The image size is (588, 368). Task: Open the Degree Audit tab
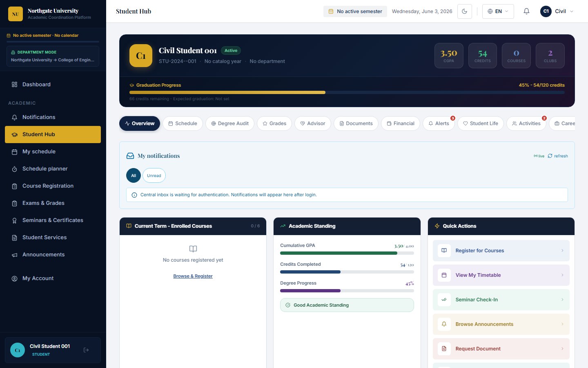pos(230,123)
